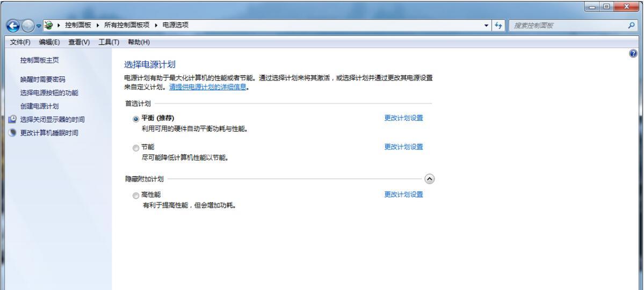Viewport: 644px width, 290px height.
Task: Click the 选择电源计划 heading
Action: (x=149, y=64)
